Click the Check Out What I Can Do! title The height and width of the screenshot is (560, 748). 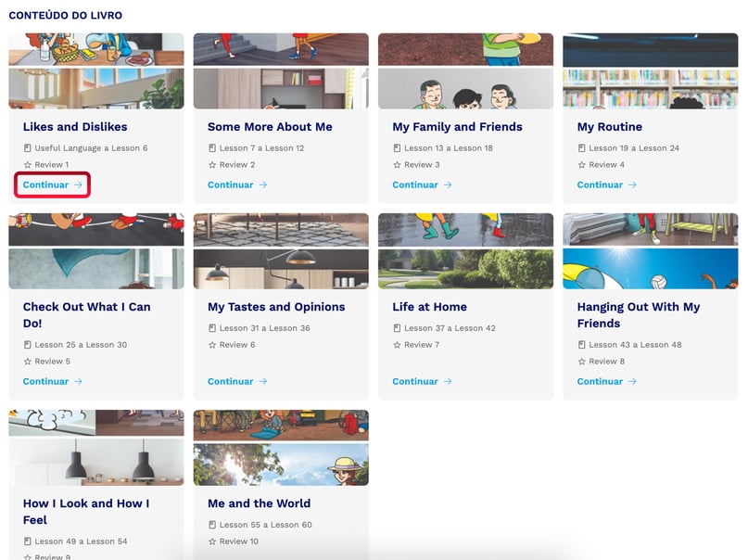tap(87, 315)
